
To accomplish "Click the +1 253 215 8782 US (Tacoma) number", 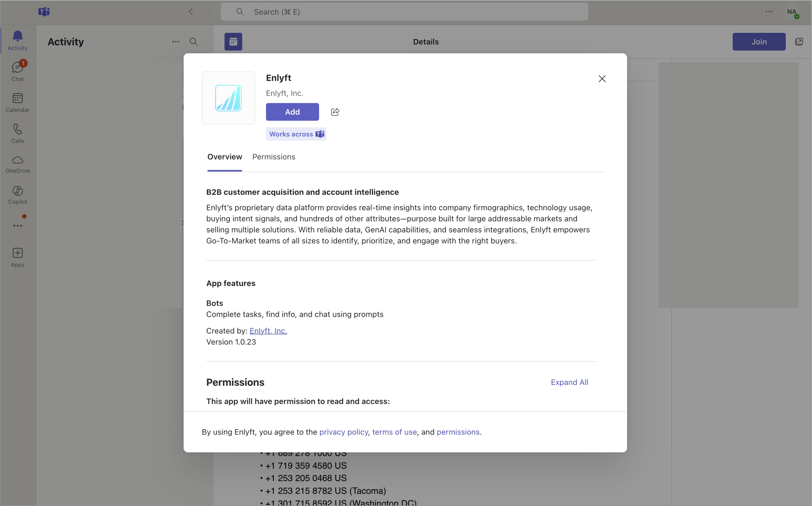I will click(x=326, y=491).
